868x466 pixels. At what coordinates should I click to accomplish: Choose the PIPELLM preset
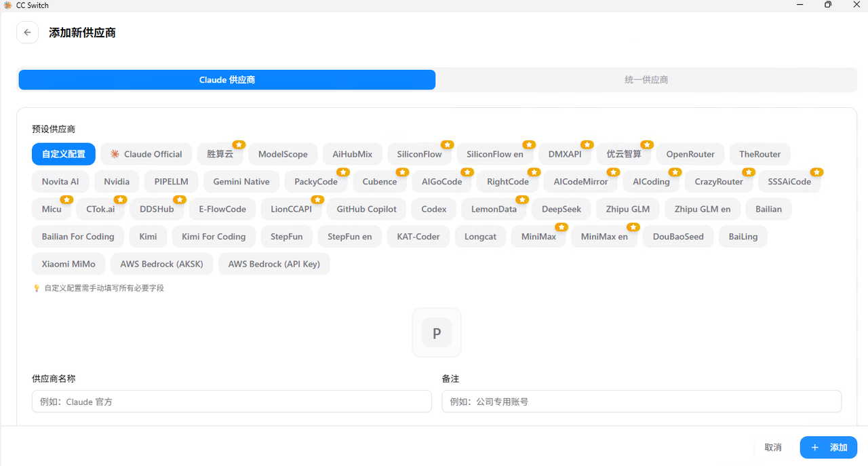[172, 182]
